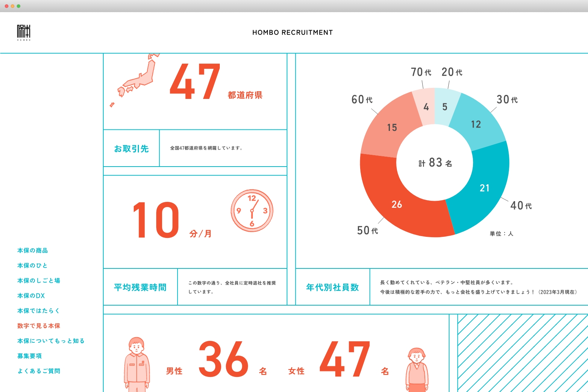Open the よくあるご質問 page
Screen dimensions: 588x392
coord(39,371)
